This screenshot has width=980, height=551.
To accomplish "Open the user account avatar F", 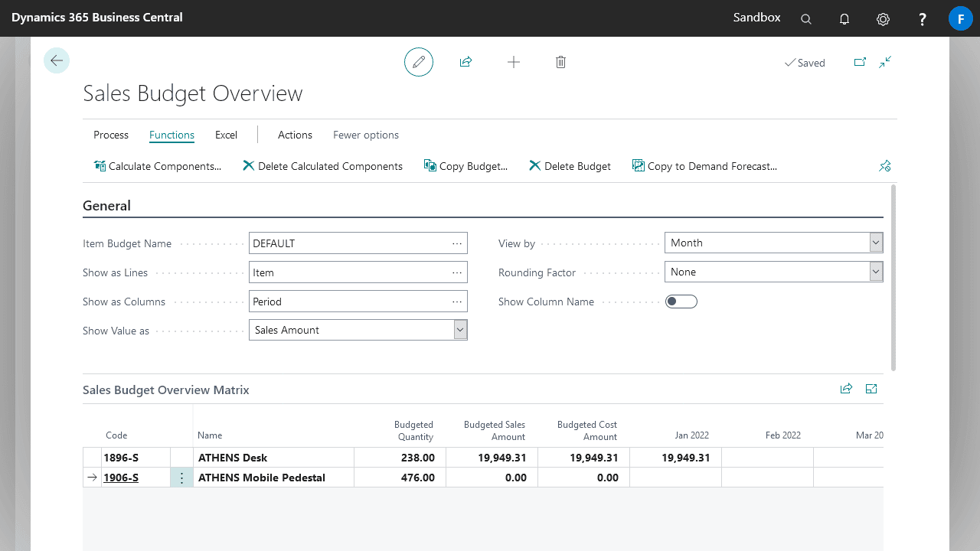I will (960, 18).
